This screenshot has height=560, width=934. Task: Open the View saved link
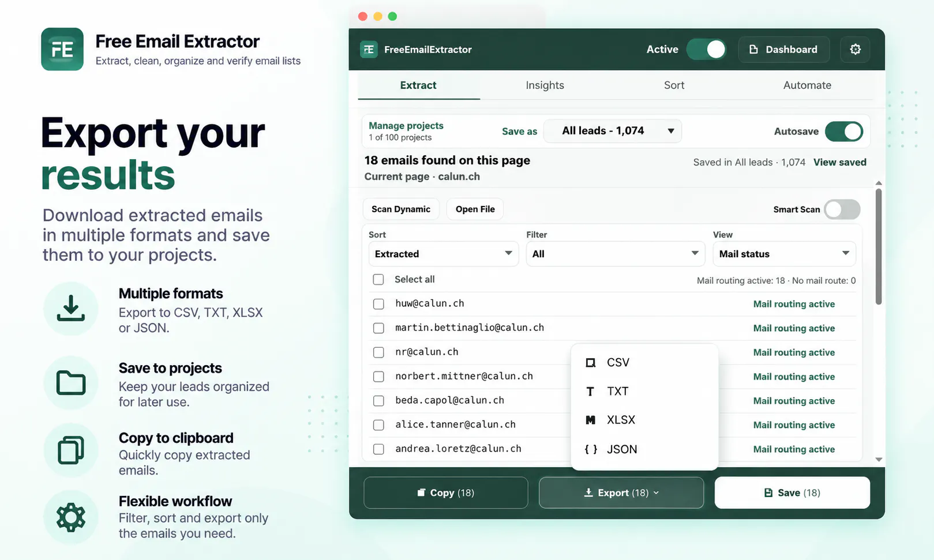point(840,162)
